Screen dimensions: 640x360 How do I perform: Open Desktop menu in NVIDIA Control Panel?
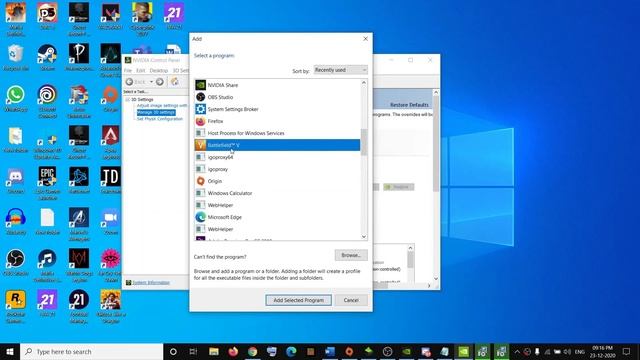158,71
